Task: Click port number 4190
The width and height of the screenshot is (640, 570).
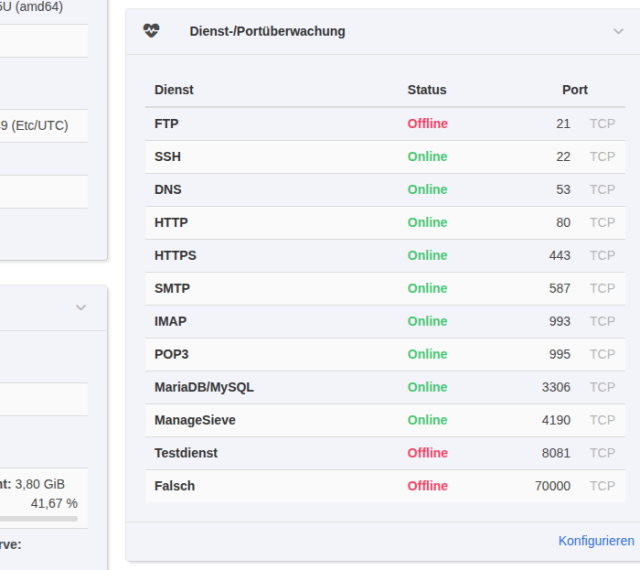Action: click(x=556, y=420)
